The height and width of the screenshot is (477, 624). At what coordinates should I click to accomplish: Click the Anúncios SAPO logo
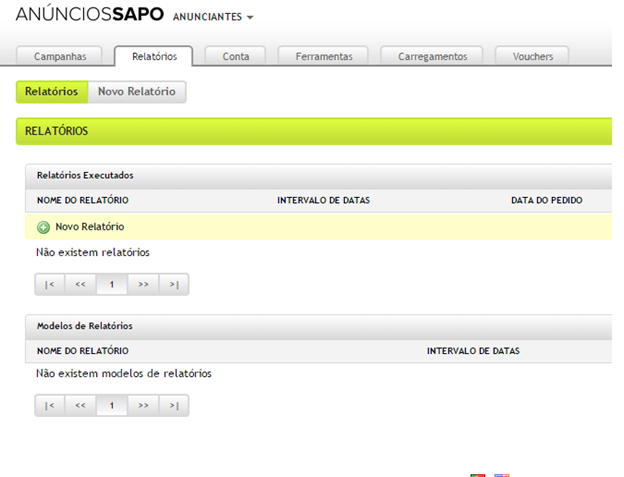[x=89, y=17]
